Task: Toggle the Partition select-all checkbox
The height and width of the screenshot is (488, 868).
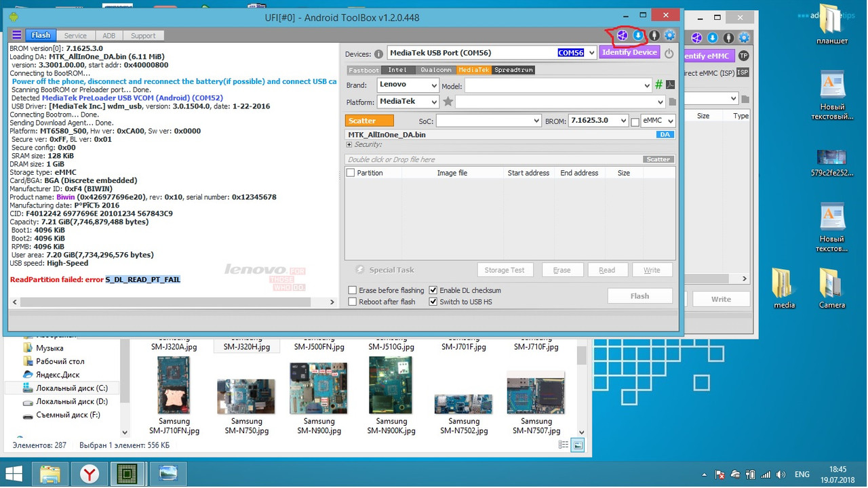Action: (351, 173)
